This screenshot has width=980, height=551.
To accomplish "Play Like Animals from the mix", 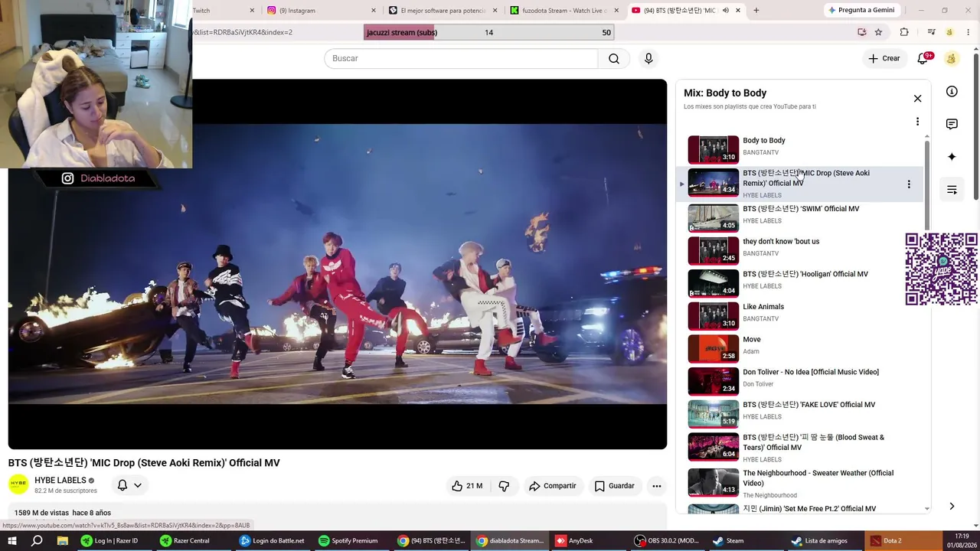I will [799, 316].
